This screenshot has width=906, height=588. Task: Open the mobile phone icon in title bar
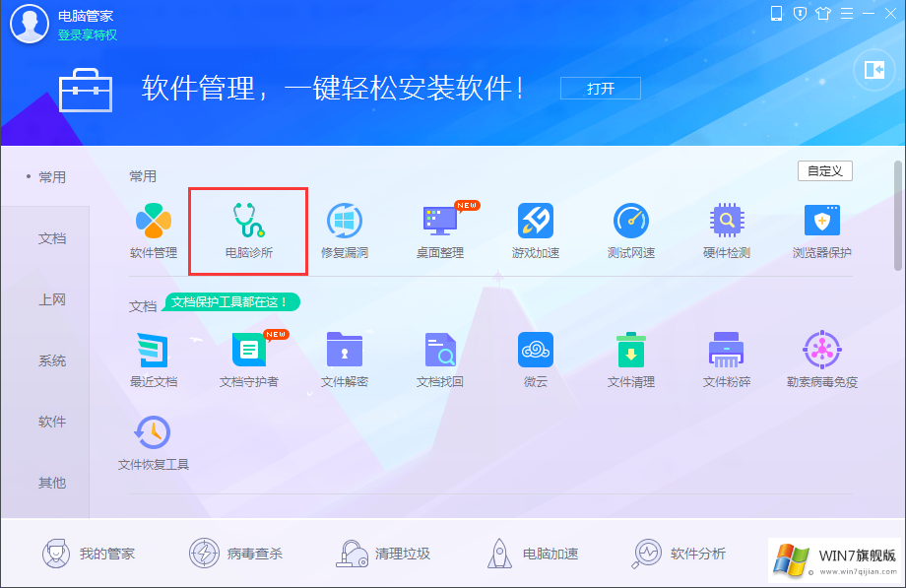[777, 14]
